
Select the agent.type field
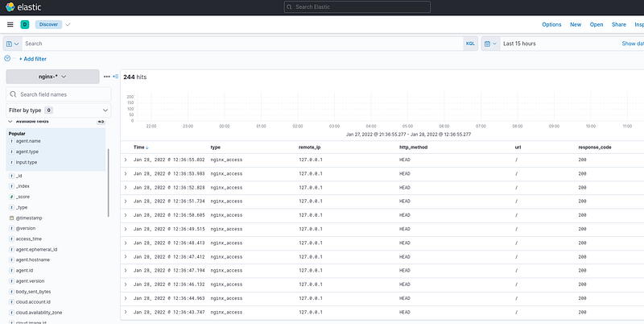pos(27,152)
